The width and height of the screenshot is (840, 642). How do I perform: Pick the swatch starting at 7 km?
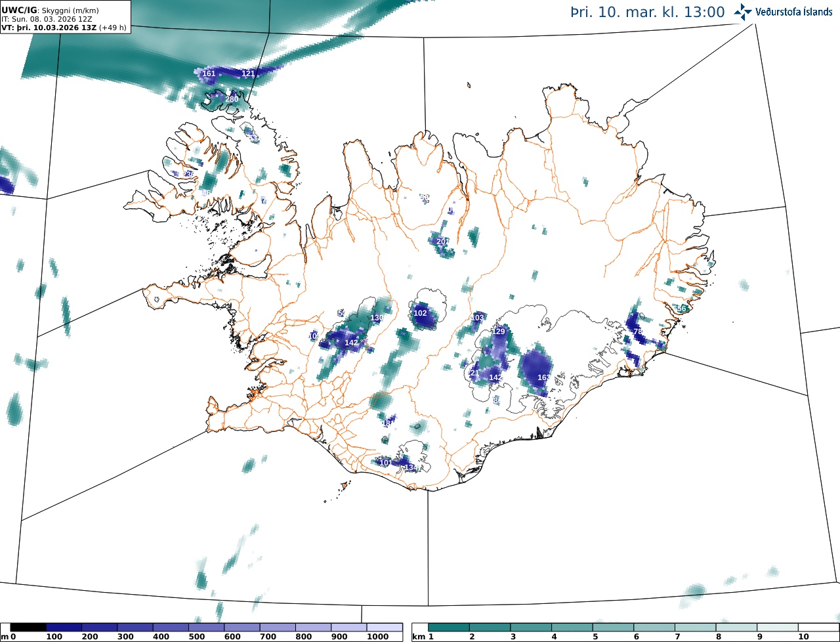point(695,628)
